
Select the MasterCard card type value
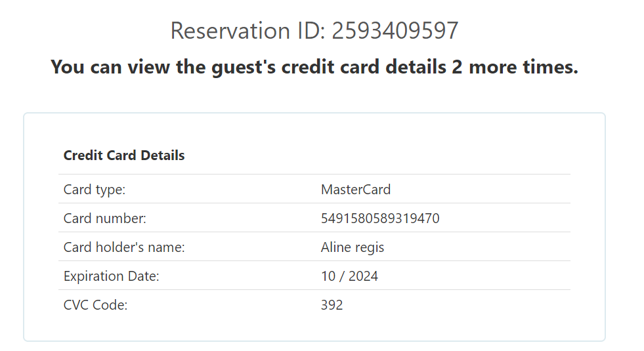[x=356, y=190]
